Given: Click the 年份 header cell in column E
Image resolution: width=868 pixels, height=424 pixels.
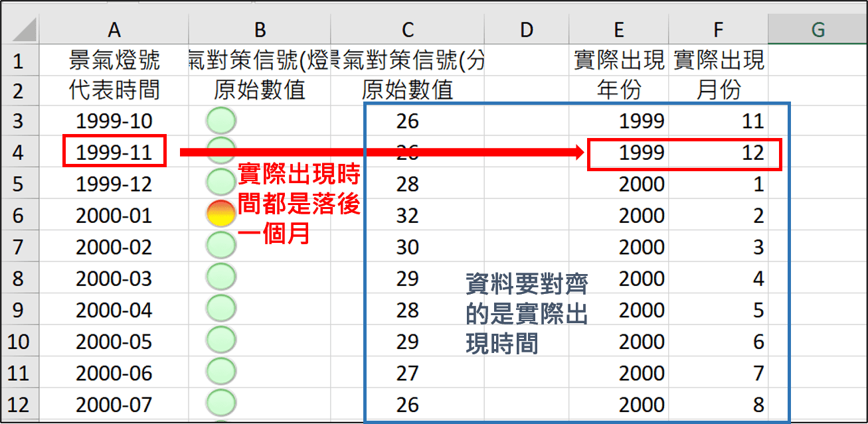Looking at the screenshot, I should pyautogui.click(x=618, y=90).
